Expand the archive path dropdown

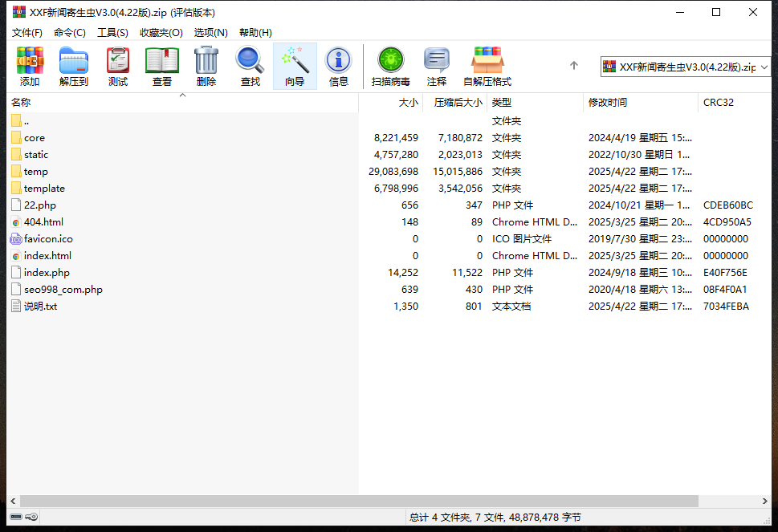coord(764,67)
